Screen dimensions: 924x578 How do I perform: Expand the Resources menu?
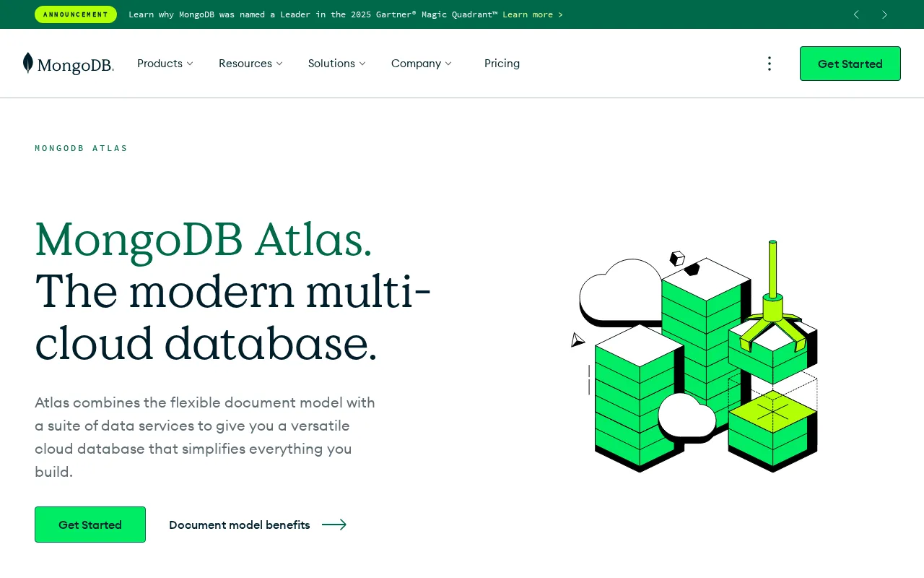pos(250,64)
